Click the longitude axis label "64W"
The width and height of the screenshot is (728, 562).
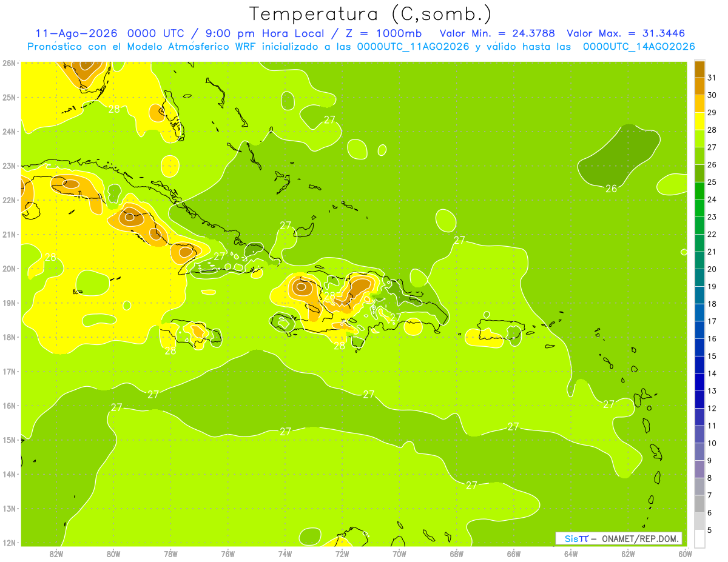571,554
